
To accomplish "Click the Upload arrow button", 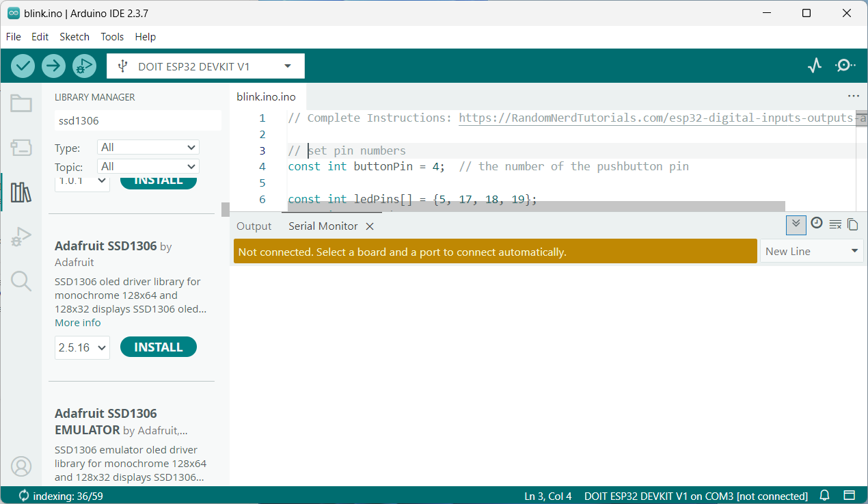I will pos(53,66).
